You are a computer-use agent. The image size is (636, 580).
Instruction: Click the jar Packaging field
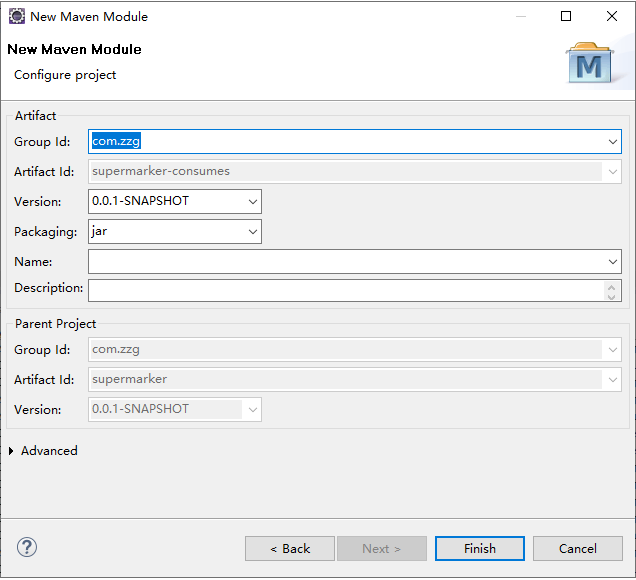(x=175, y=232)
